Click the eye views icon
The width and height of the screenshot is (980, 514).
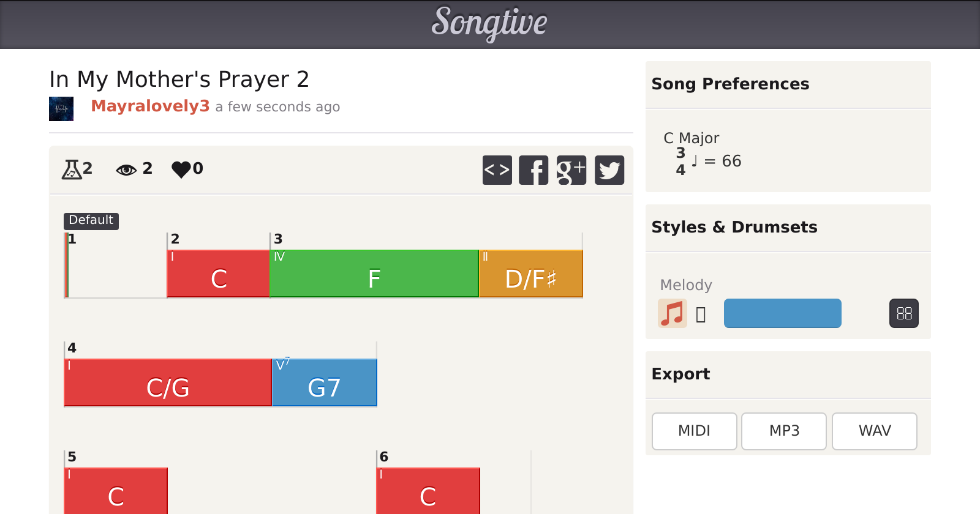(126, 169)
